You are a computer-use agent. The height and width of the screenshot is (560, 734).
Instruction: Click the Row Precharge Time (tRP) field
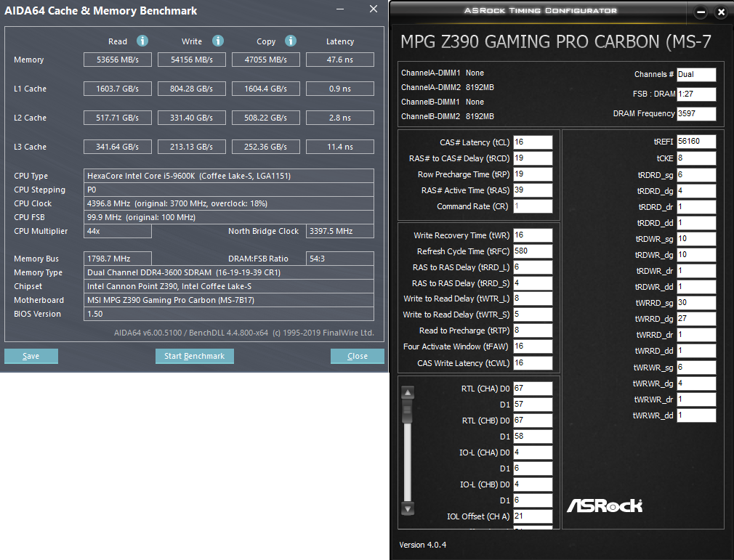tap(533, 174)
